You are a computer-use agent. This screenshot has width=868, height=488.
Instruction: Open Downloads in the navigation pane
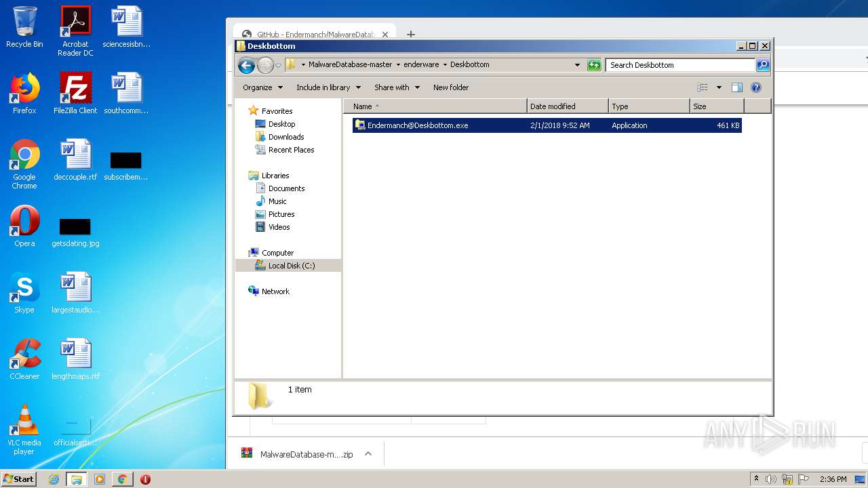tap(285, 137)
